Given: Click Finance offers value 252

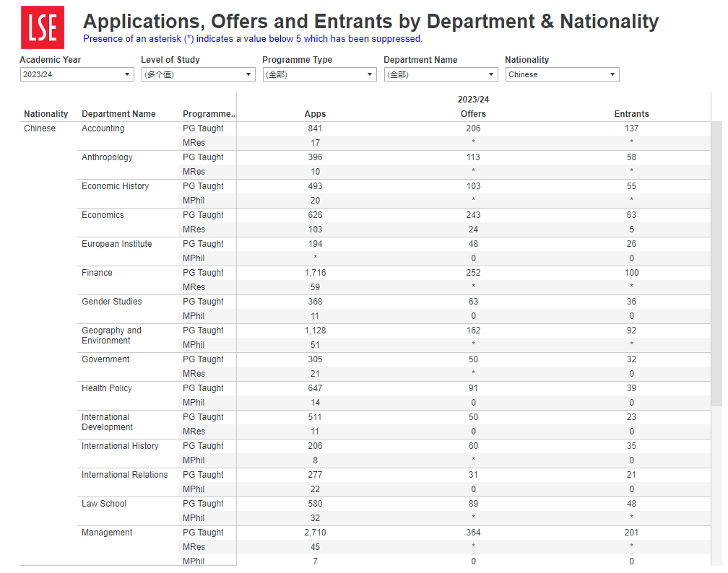Looking at the screenshot, I should [x=473, y=272].
